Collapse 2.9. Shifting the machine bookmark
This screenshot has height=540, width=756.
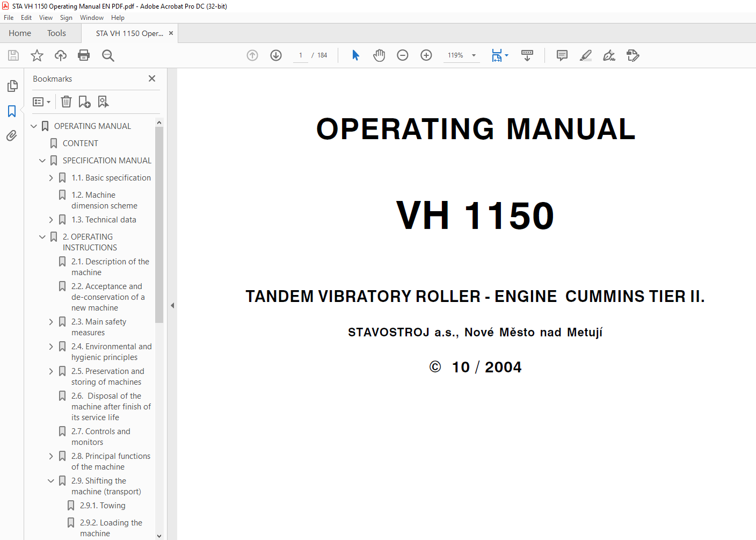coord(51,481)
